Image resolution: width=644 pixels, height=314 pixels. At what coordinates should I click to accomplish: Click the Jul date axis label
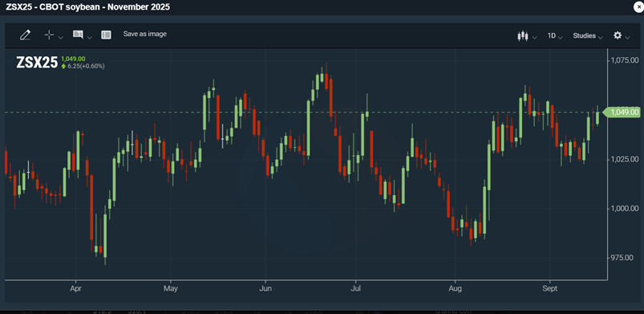pos(355,288)
